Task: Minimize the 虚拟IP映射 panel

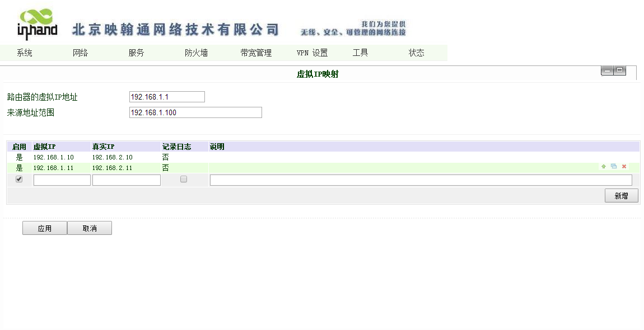Action: coord(607,70)
